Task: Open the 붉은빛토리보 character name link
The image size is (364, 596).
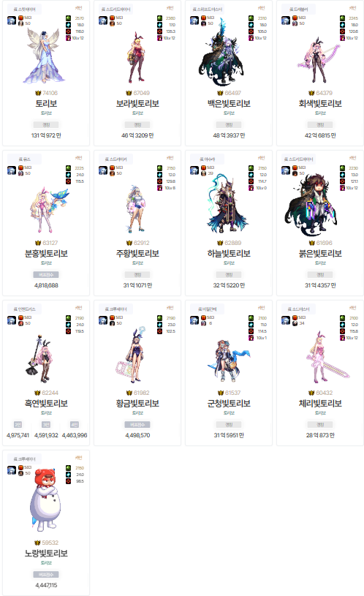Action: coord(320,254)
